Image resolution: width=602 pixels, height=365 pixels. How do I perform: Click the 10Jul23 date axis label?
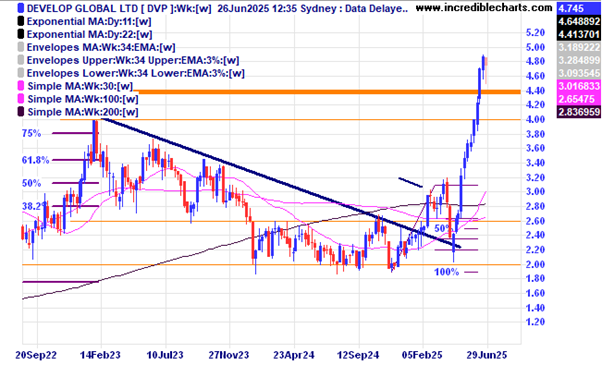click(x=165, y=355)
